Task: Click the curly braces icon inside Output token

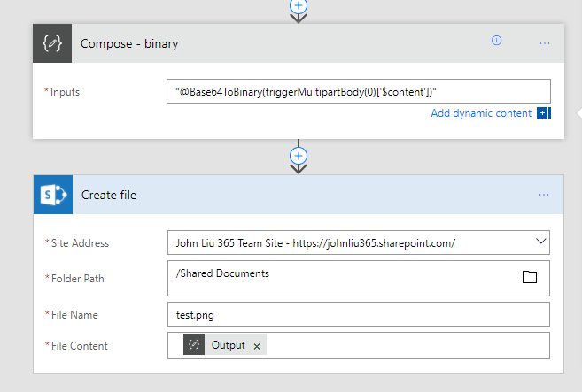Action: coord(194,345)
